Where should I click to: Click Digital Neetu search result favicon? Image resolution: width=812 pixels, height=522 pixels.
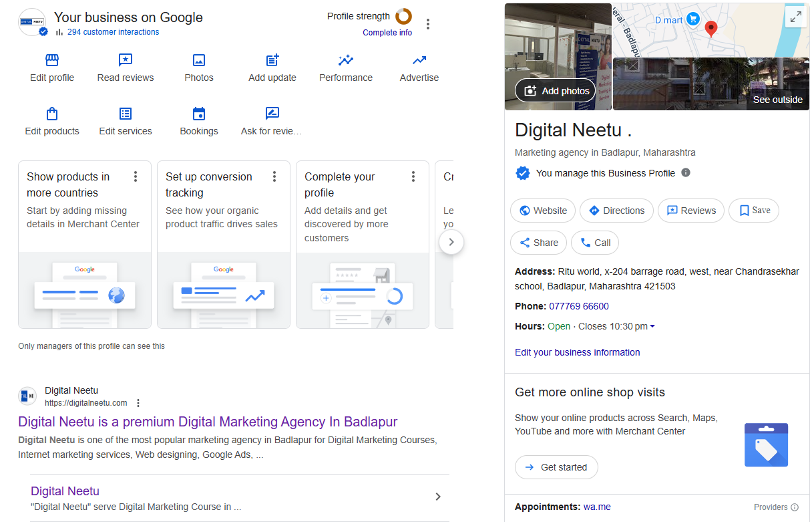tap(27, 396)
